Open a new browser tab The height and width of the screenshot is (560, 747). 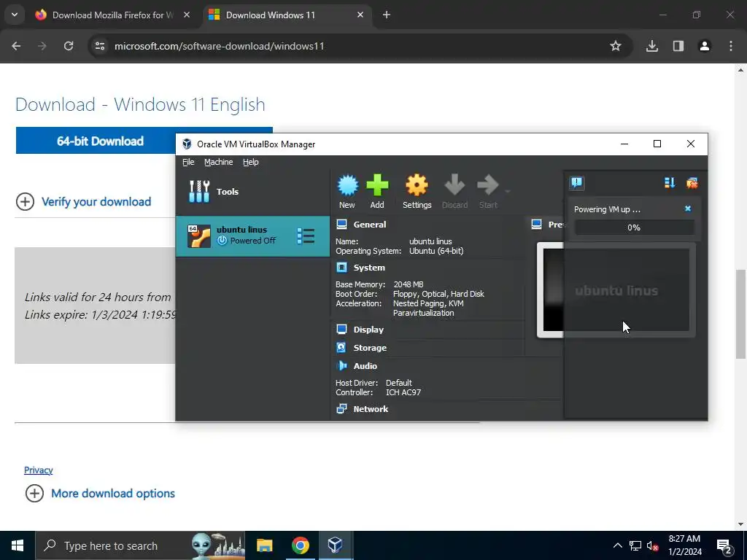pos(387,15)
